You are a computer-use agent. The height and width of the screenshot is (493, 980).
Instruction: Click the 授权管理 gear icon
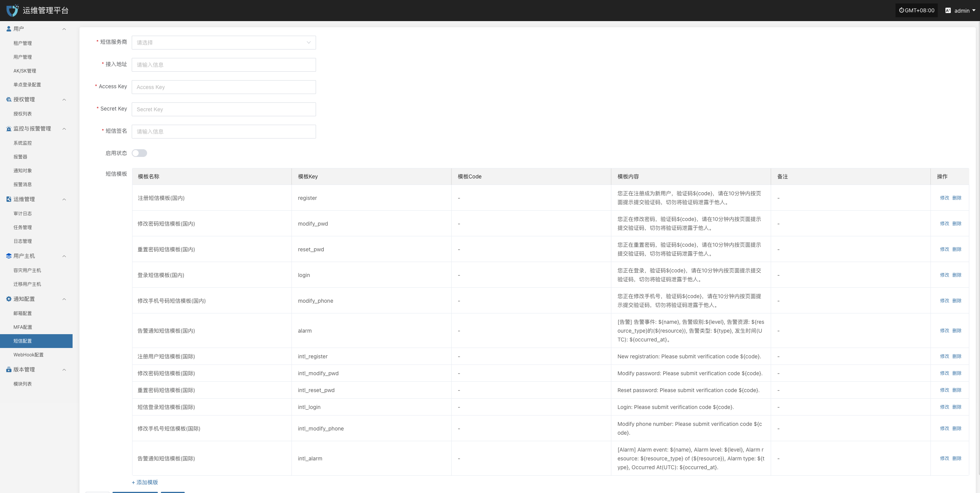point(9,99)
